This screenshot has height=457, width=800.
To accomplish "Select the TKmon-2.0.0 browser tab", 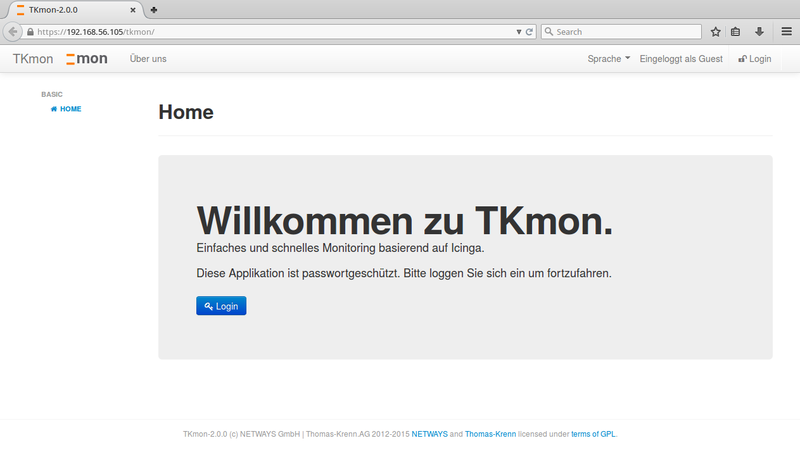I will pyautogui.click(x=76, y=10).
